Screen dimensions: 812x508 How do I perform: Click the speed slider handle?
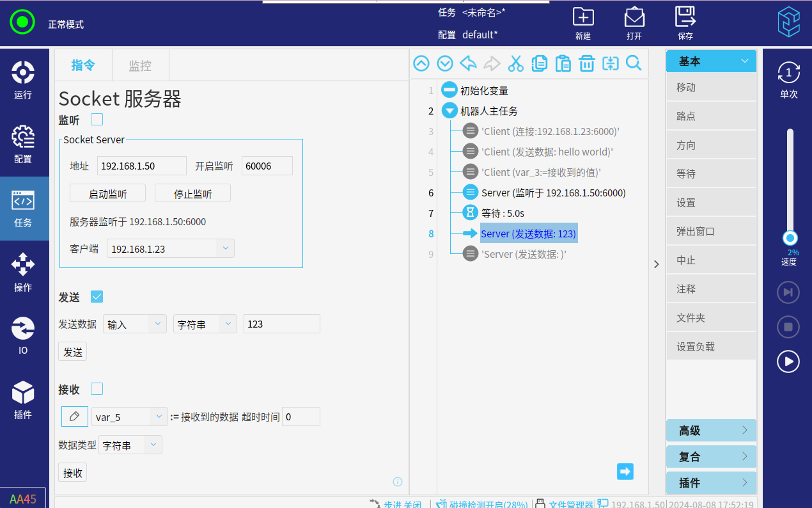point(790,238)
